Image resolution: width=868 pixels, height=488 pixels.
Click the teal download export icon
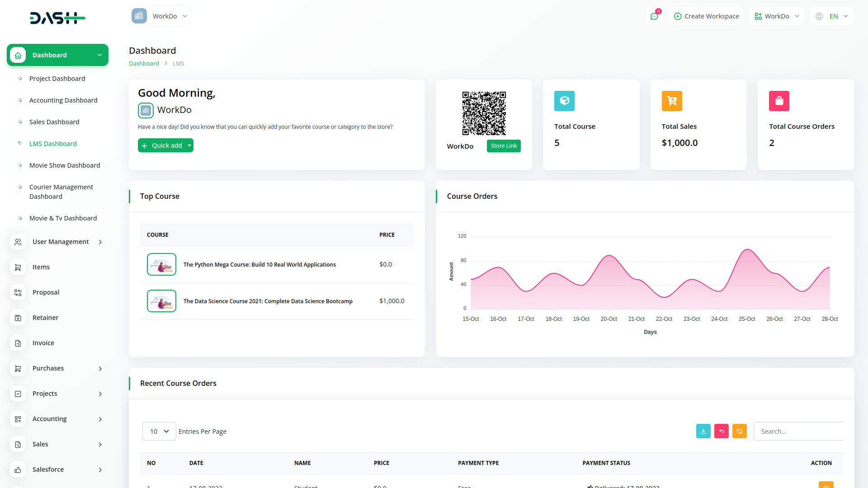click(x=703, y=432)
